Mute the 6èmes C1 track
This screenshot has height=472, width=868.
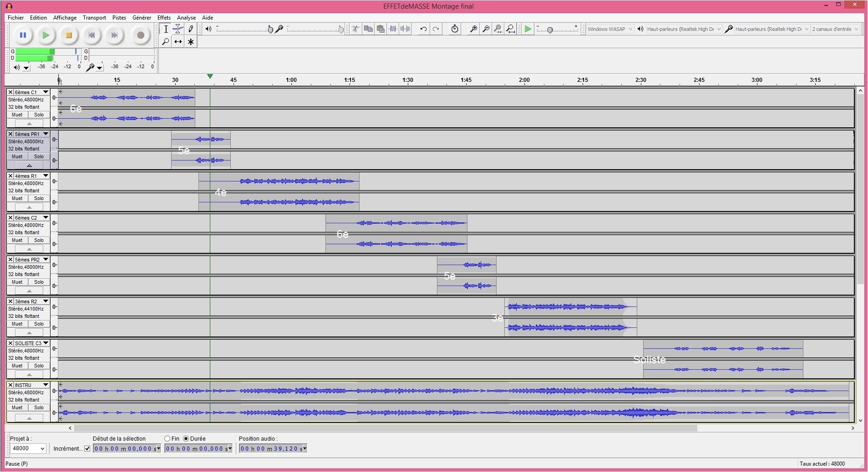[x=17, y=115]
